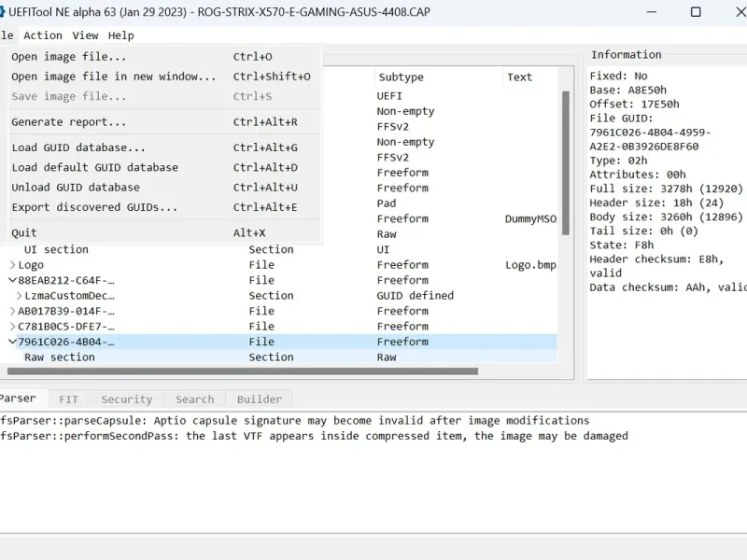This screenshot has height=560, width=747.
Task: Choose Open image file in new window...
Action: coord(165,77)
